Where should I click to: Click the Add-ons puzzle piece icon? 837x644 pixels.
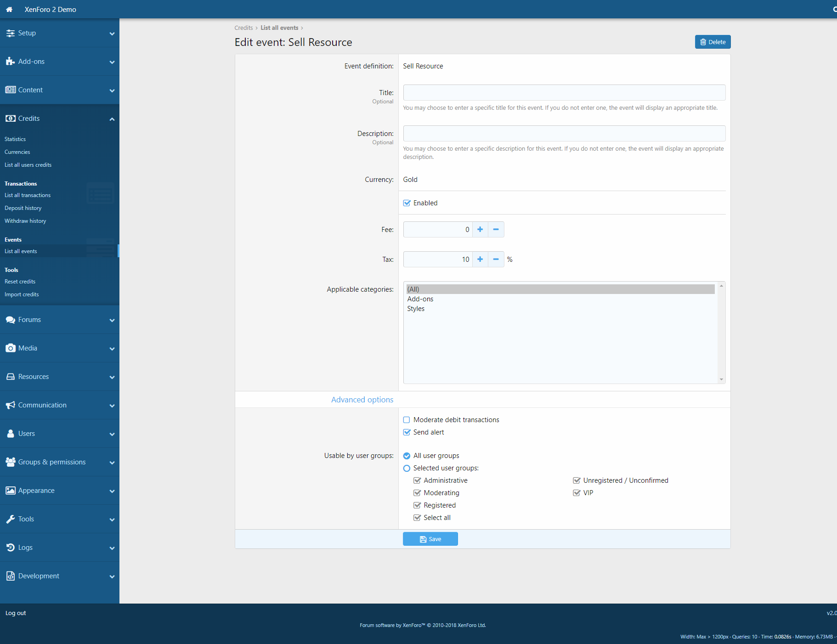point(10,62)
